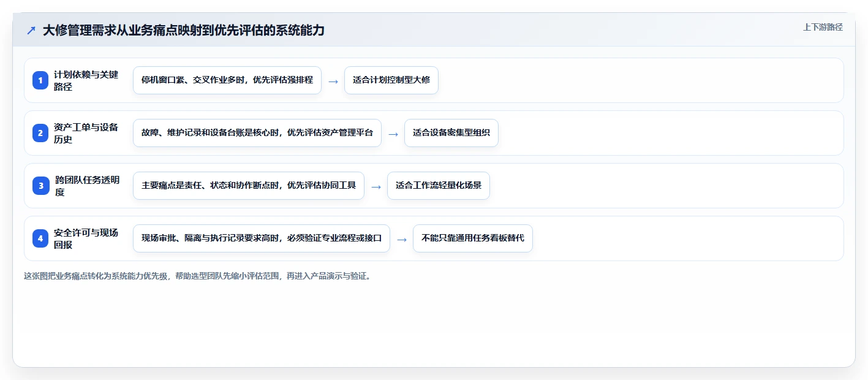The image size is (868, 380).
Task: Select the 安全许可与现场回报 heading
Action: coord(86,238)
